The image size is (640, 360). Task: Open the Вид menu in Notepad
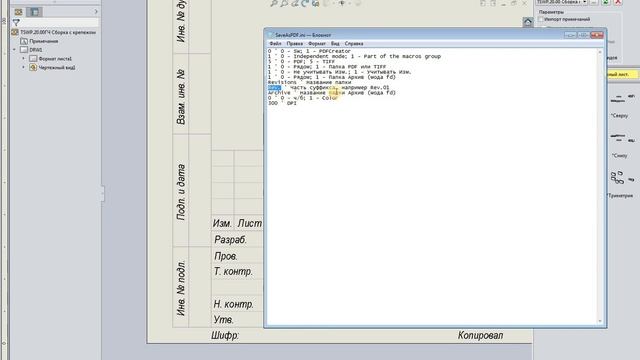click(x=335, y=44)
